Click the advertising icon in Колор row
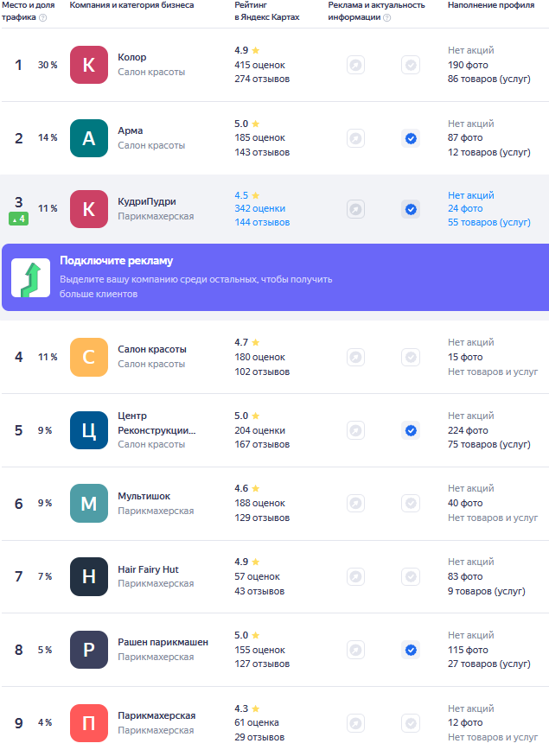Viewport: 549px width, 756px height. 355,65
